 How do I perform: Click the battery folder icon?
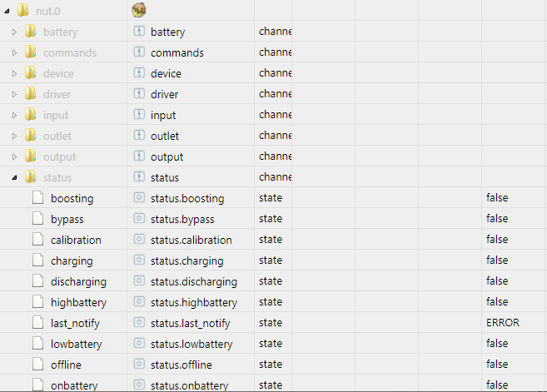point(30,31)
